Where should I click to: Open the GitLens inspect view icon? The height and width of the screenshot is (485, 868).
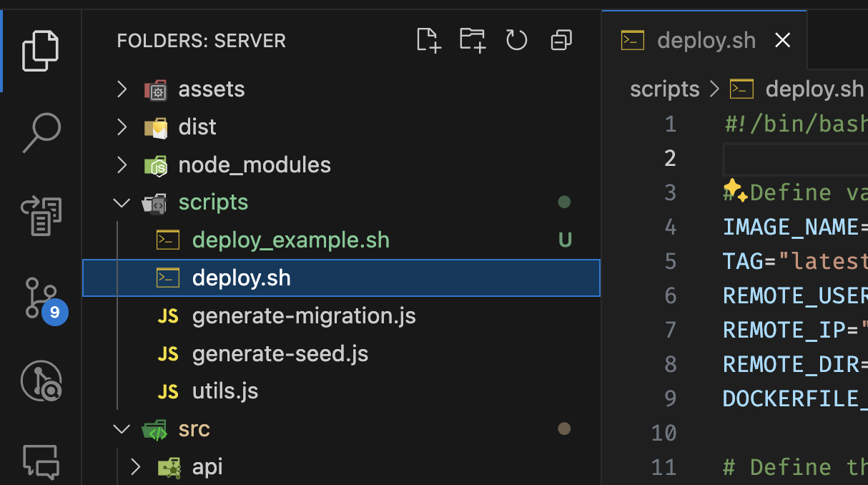[41, 380]
